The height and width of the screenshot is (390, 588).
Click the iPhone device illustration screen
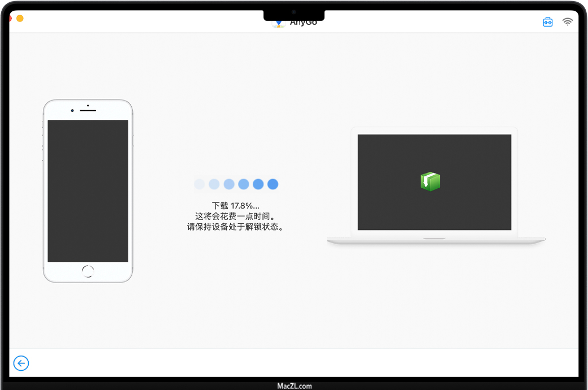coord(88,191)
